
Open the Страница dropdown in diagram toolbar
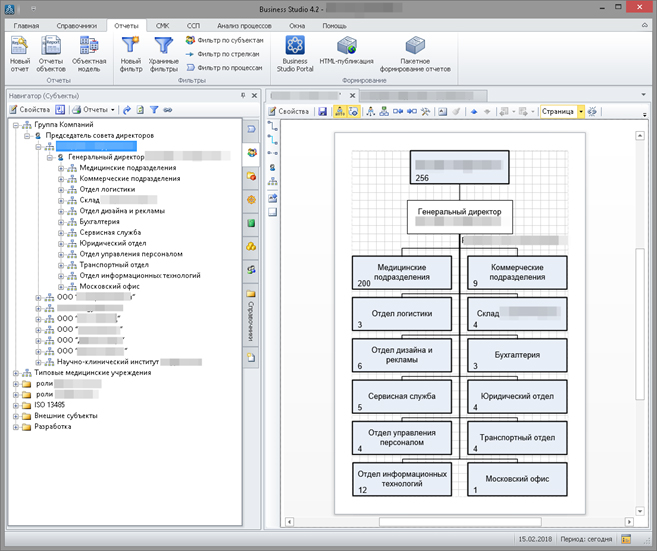(582, 112)
